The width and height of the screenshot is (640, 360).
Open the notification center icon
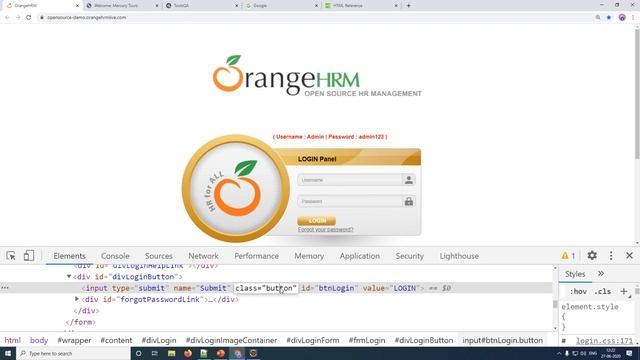click(x=629, y=353)
